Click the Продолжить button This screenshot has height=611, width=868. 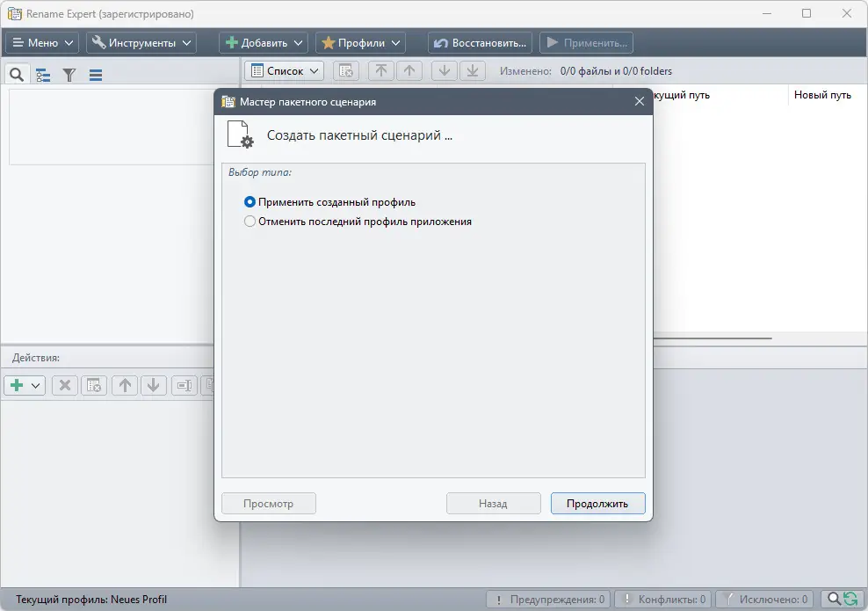pyautogui.click(x=598, y=504)
